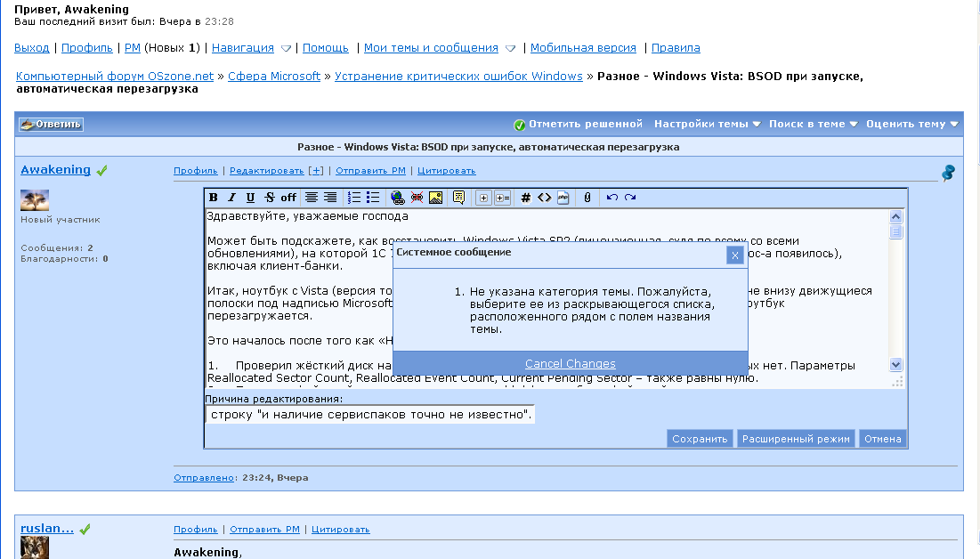Image resolution: width=980 pixels, height=559 pixels.
Task: Expand the Настройки темы dropdown
Action: click(x=707, y=125)
